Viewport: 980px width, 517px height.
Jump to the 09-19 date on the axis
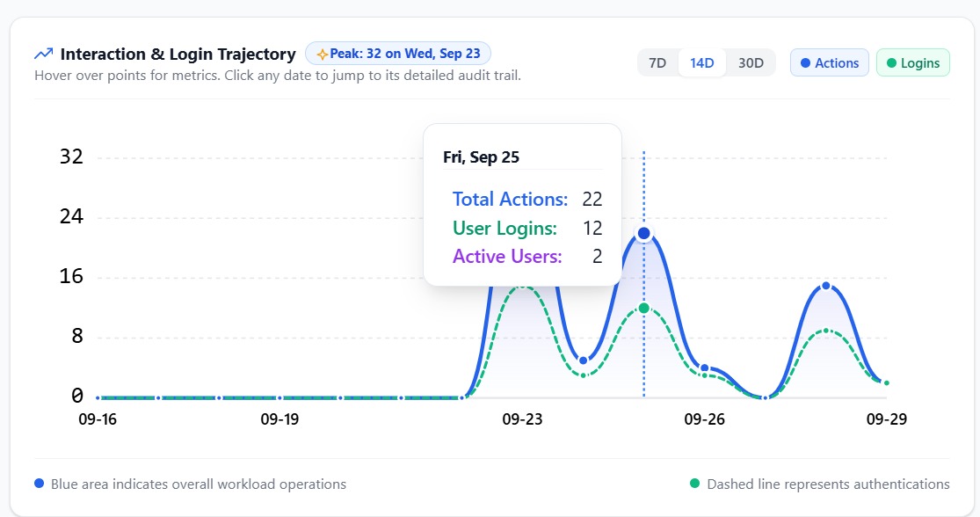[x=279, y=419]
